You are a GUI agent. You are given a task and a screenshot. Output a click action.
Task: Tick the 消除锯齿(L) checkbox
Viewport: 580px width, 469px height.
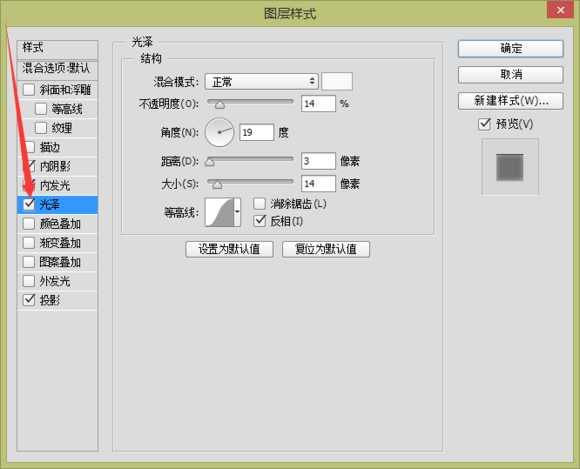[x=260, y=203]
